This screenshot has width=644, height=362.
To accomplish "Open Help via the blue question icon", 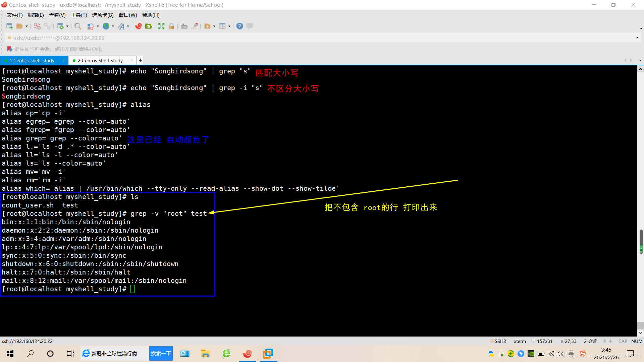I will 239,26.
